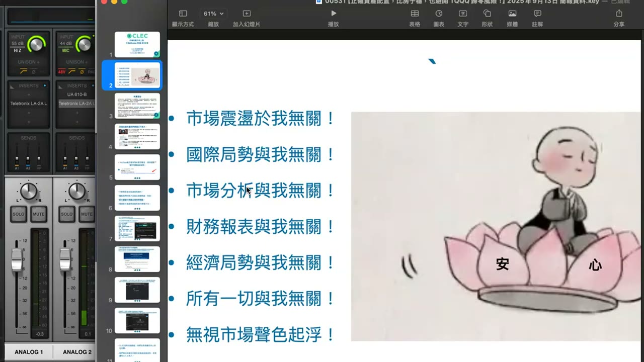Open the 顯示方式 view options icon

[183, 14]
